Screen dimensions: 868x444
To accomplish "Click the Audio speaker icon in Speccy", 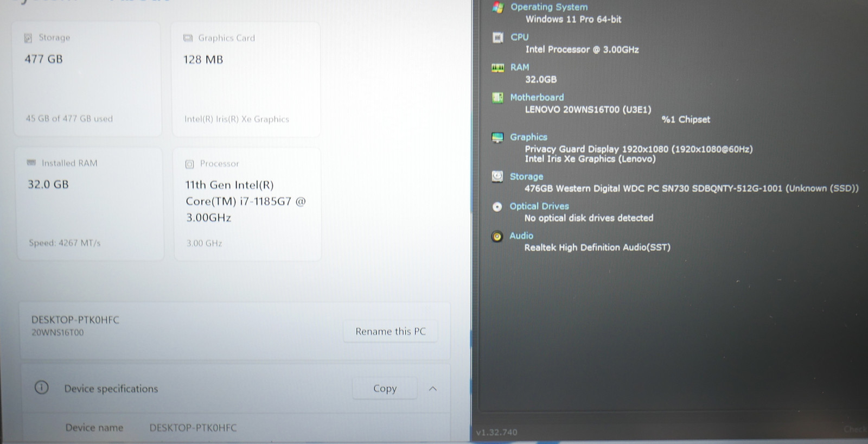I will tap(497, 236).
